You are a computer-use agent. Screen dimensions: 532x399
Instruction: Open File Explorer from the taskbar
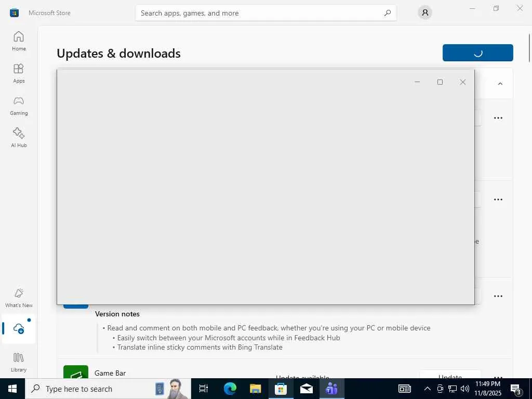[255, 389]
